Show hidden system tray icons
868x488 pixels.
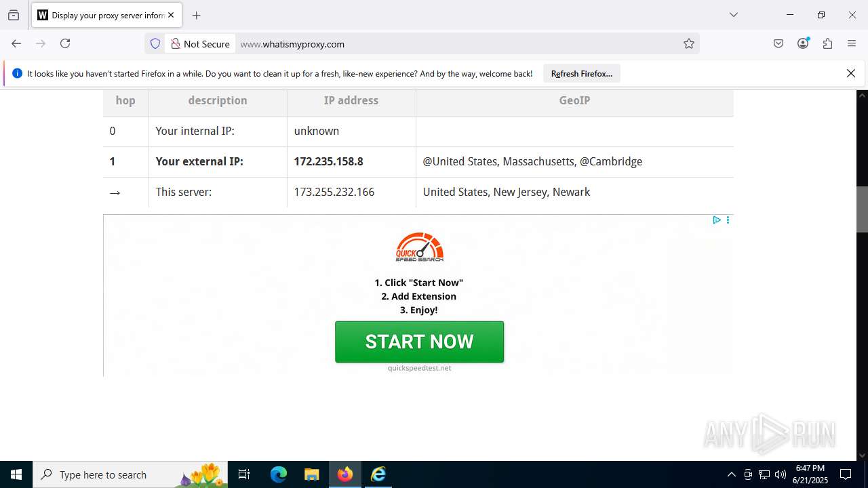pos(731,474)
